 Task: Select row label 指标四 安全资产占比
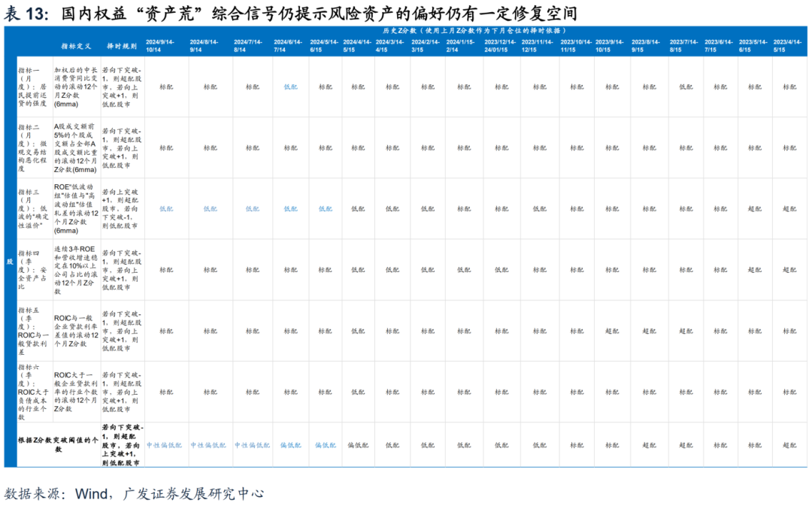[x=33, y=270]
